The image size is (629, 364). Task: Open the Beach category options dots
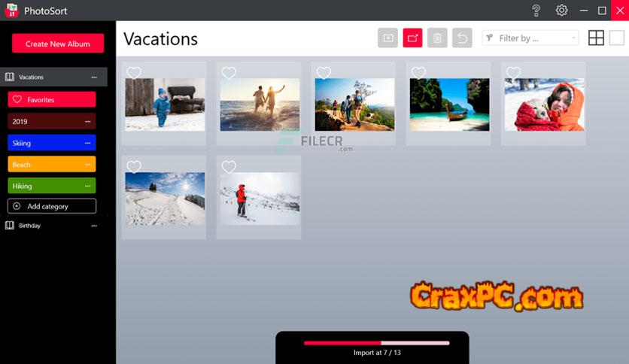(88, 165)
